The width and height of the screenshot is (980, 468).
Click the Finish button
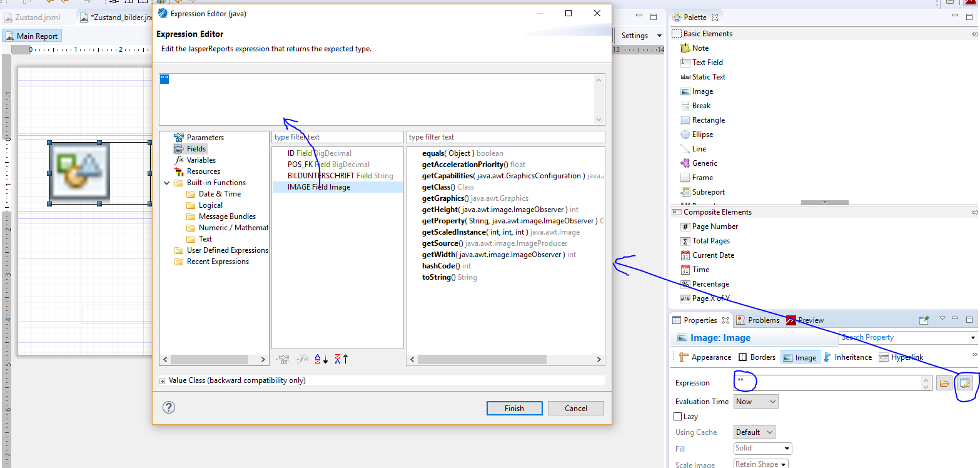point(514,408)
